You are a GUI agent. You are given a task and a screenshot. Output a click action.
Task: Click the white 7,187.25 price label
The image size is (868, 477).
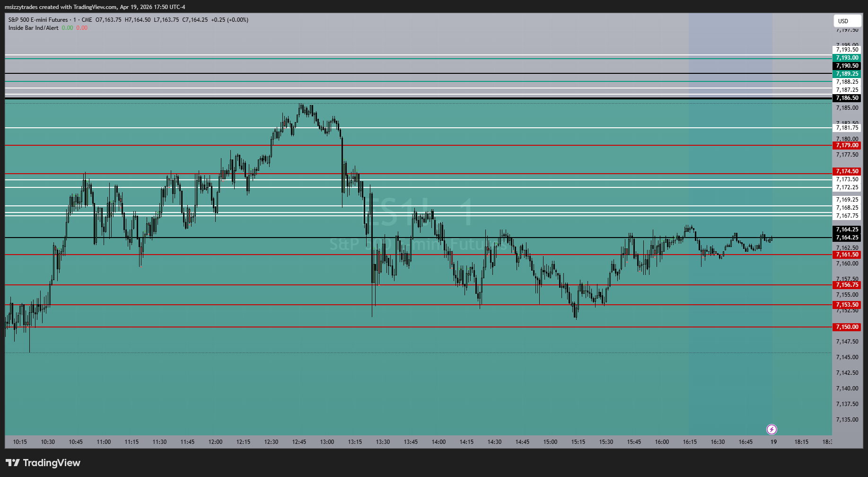(847, 90)
